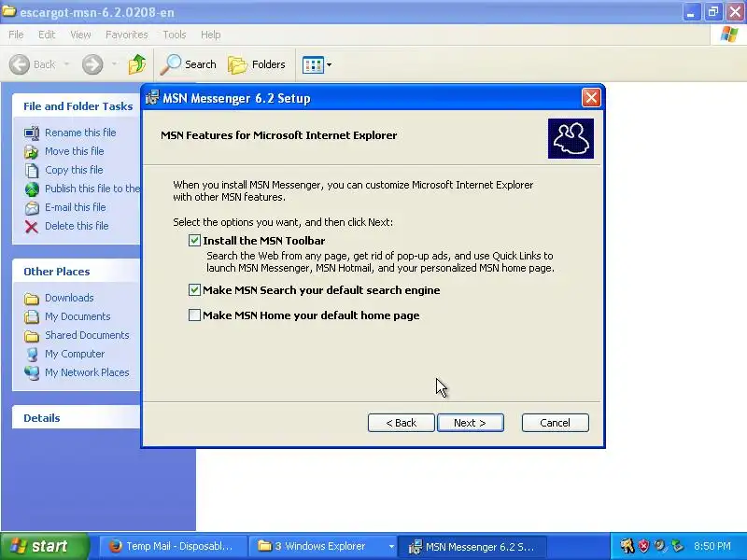Open the View menu in Explorer
This screenshot has width=747, height=560.
pos(80,35)
